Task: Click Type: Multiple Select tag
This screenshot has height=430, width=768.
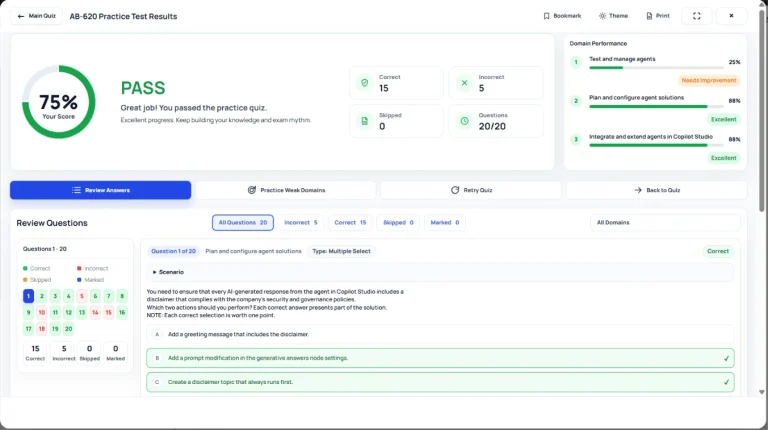Action: click(341, 251)
